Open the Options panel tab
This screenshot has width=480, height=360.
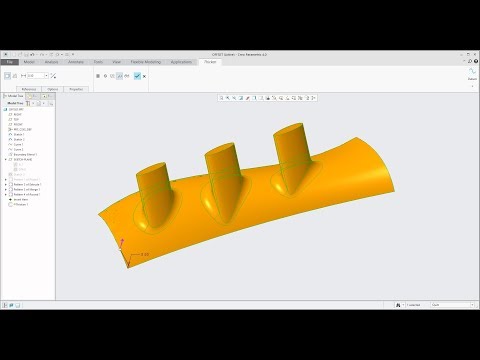[53, 89]
